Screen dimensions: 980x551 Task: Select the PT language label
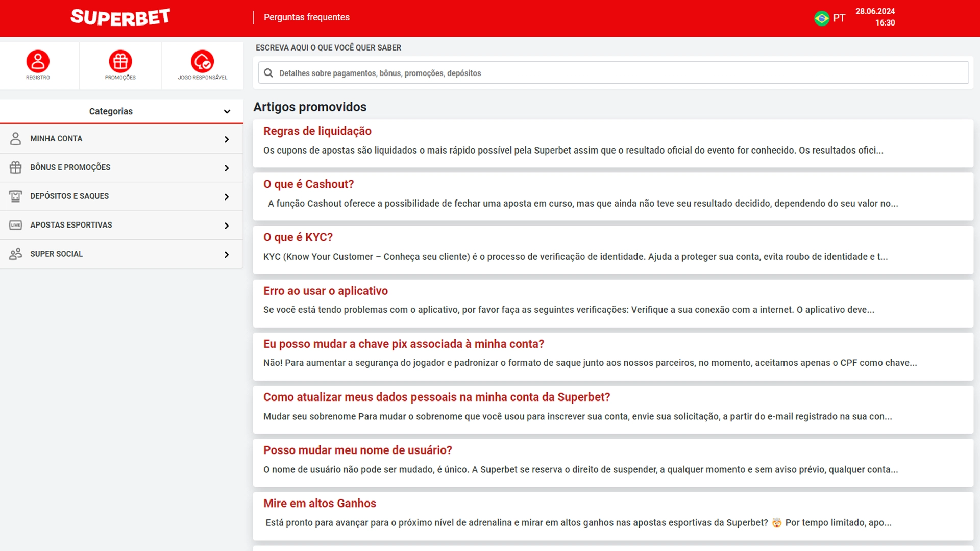tap(839, 18)
